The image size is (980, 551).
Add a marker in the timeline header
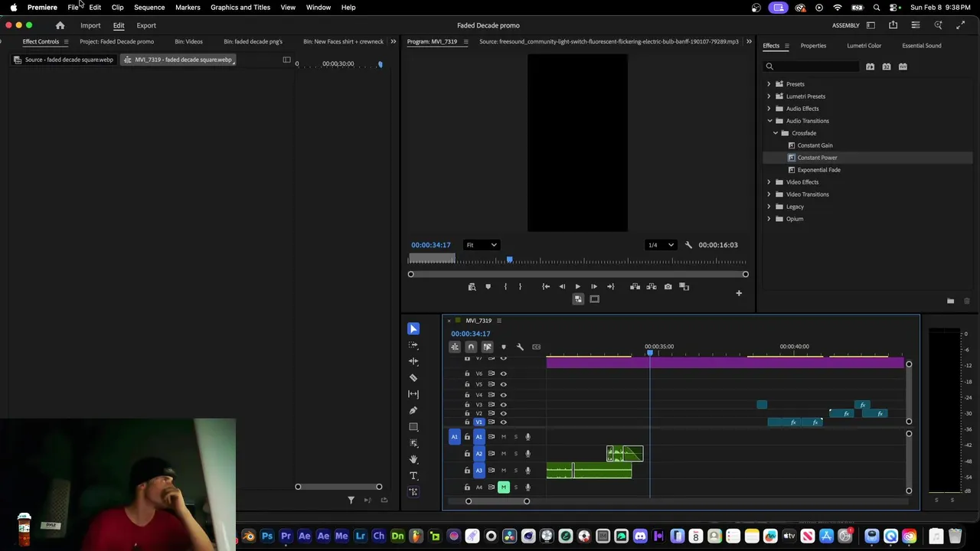coord(503,347)
